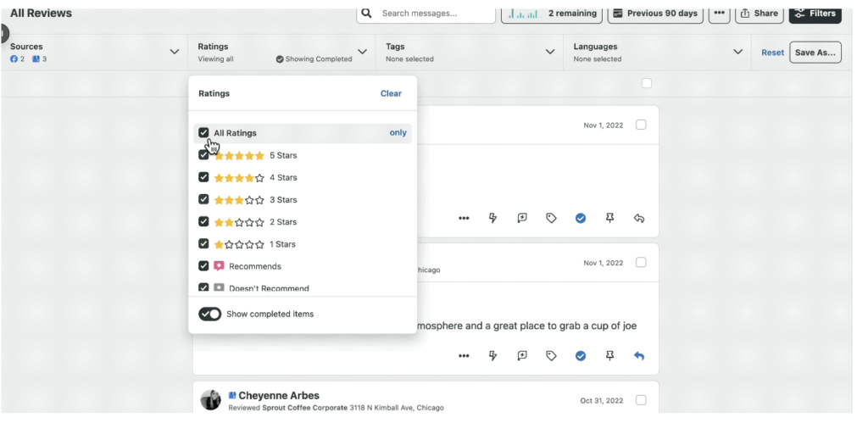Click the Save As button

coord(815,53)
